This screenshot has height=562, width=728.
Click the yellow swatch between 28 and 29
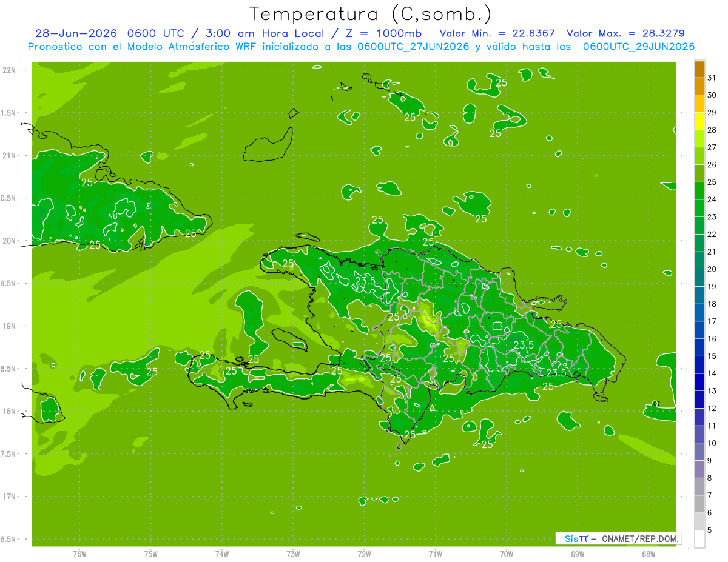[x=699, y=121]
